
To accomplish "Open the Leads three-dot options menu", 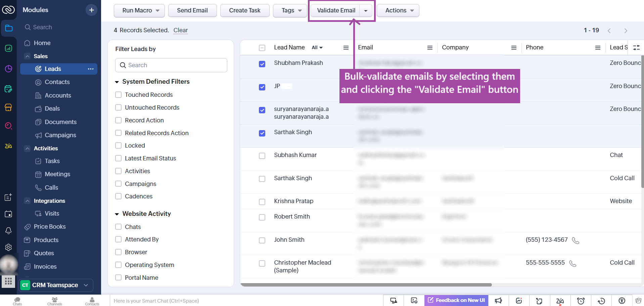I will pyautogui.click(x=91, y=69).
